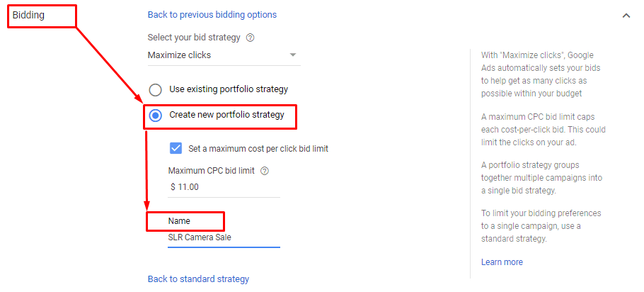Click the dollar sign in bid limit field
Image resolution: width=644 pixels, height=292 pixels.
173,187
